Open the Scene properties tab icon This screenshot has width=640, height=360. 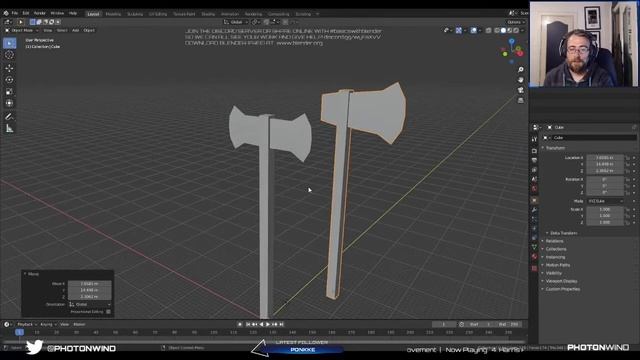(x=534, y=179)
